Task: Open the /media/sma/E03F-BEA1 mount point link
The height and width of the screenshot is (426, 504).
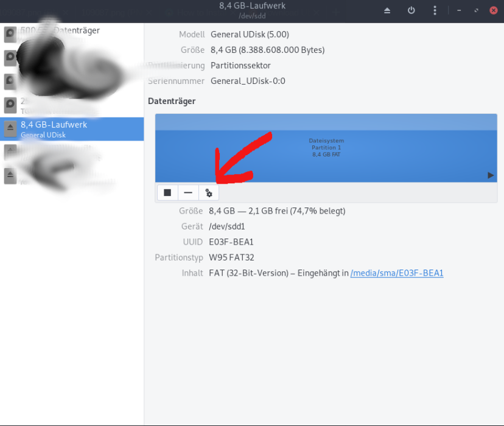Action: pos(397,273)
